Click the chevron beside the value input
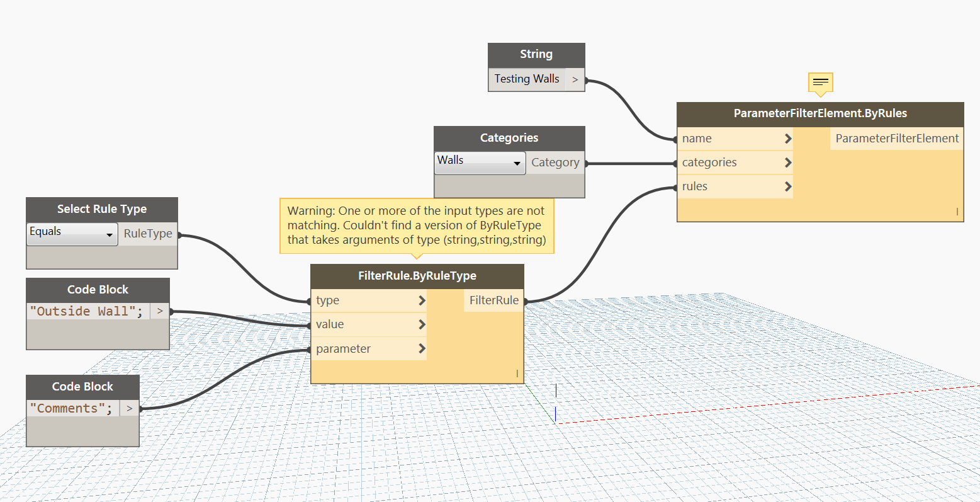Viewport: 980px width, 502px height. pyautogui.click(x=422, y=324)
